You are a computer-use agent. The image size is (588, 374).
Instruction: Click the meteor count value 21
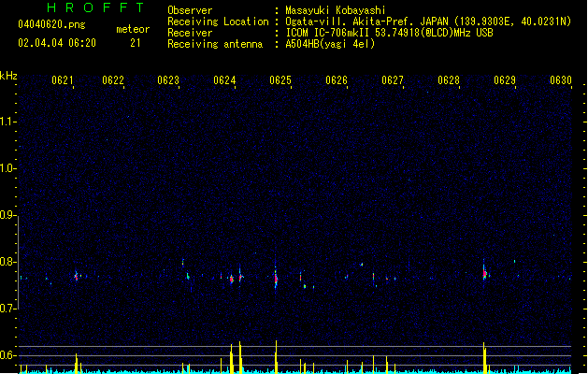(x=136, y=43)
